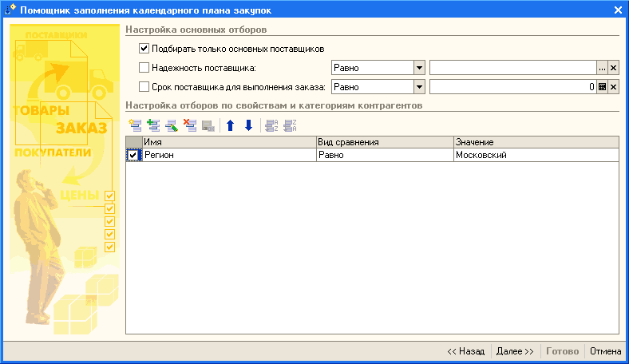
Task: Go to next step with 'Далее >>'
Action: tap(515, 351)
